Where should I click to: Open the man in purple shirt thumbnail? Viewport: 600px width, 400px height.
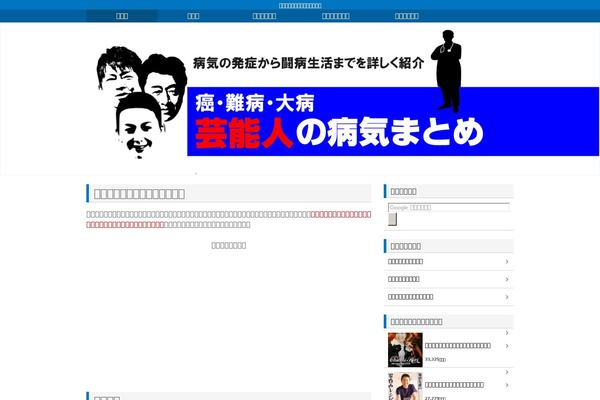pyautogui.click(x=405, y=387)
